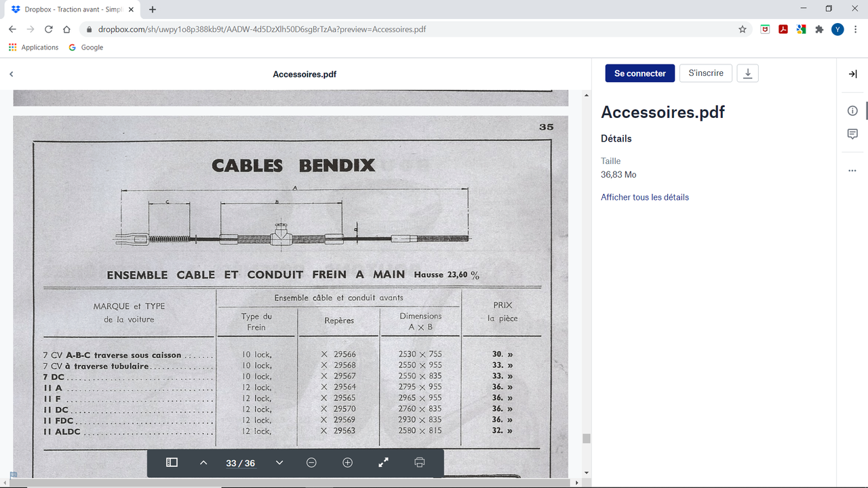Go to the browser home page
This screenshot has width=868, height=488.
(x=66, y=29)
